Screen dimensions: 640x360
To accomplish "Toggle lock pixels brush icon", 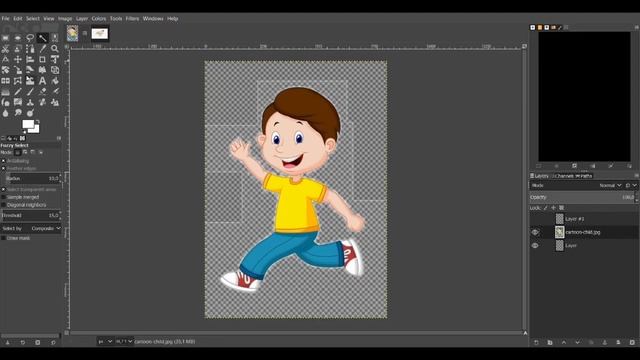I will (545, 208).
